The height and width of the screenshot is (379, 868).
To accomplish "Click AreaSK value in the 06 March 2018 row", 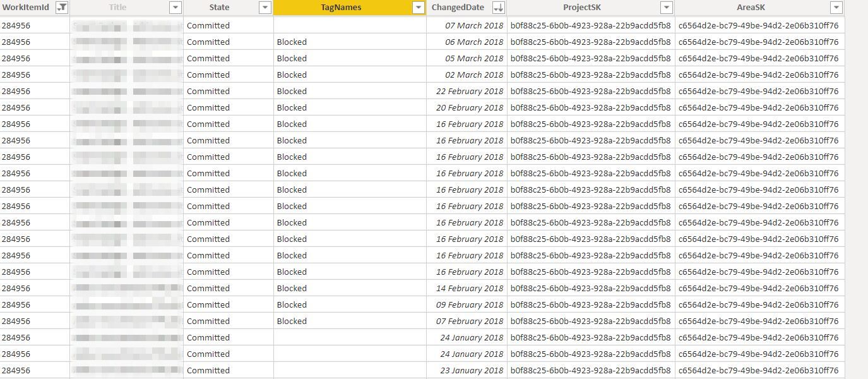I will click(x=759, y=42).
